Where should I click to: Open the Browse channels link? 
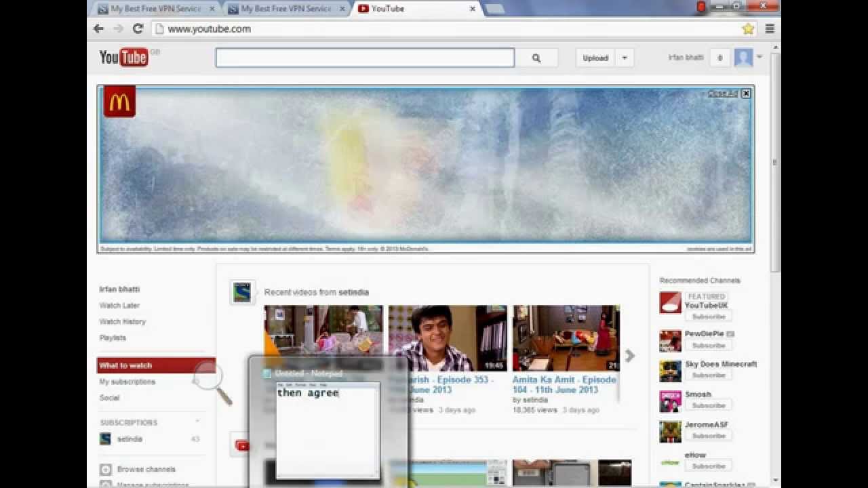[146, 469]
